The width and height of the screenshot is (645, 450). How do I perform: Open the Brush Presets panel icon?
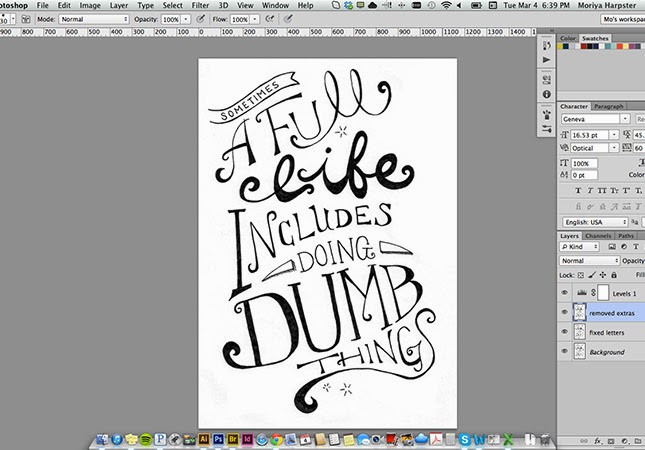[546, 114]
